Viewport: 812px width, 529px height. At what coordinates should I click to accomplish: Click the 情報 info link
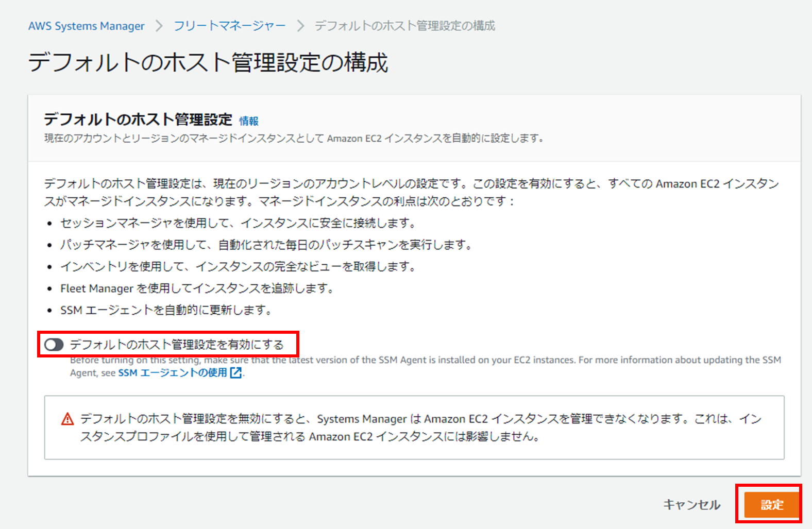click(249, 121)
